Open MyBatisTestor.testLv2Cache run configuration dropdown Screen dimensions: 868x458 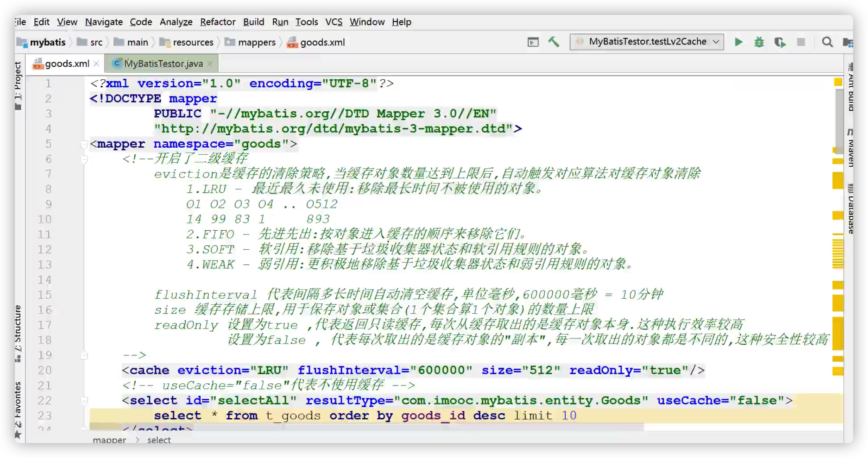pos(647,42)
